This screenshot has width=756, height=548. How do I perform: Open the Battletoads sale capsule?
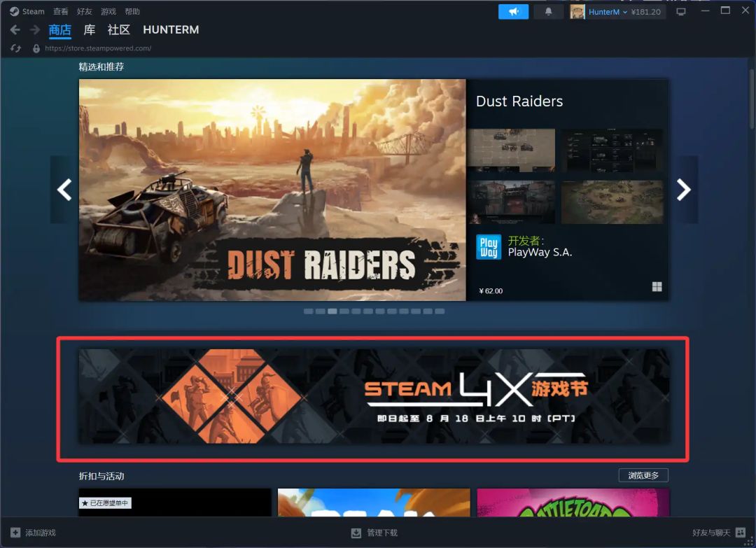(x=573, y=503)
